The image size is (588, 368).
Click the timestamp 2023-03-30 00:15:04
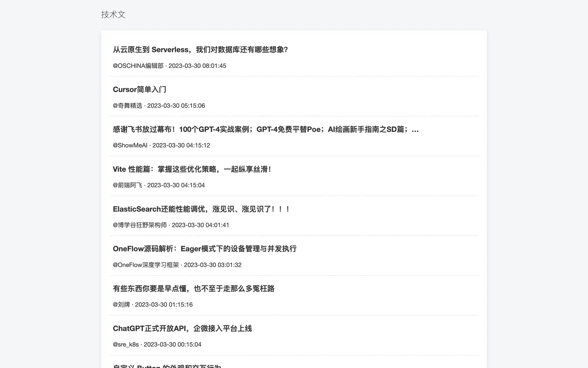(x=172, y=345)
